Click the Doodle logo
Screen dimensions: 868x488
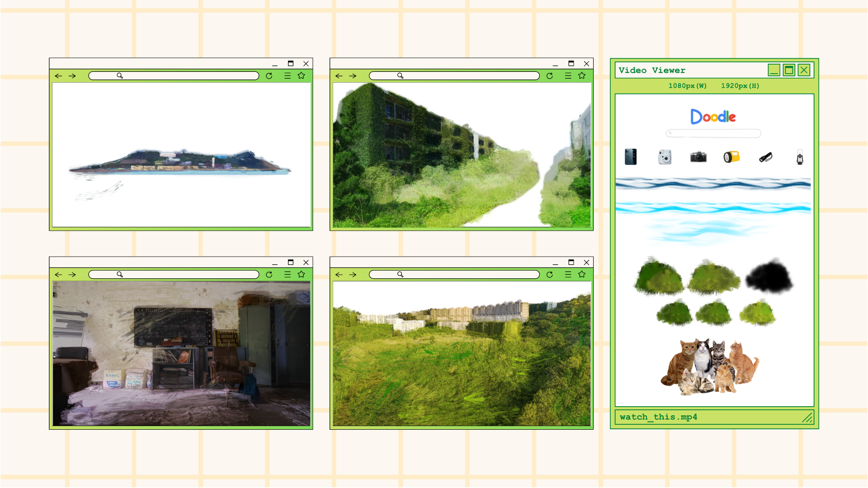pyautogui.click(x=713, y=117)
